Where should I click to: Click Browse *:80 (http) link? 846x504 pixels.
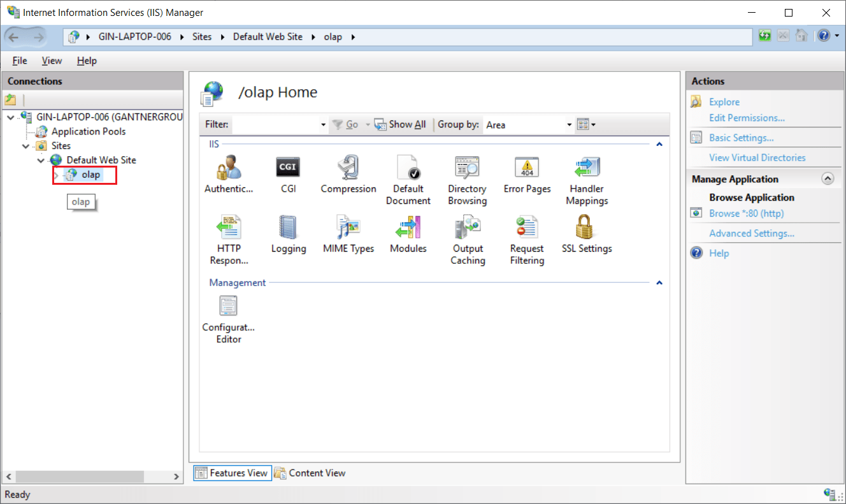click(747, 213)
